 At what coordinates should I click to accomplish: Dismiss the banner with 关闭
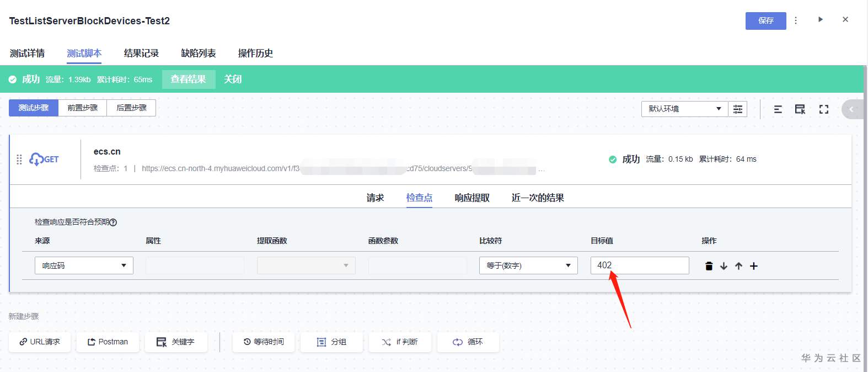233,79
